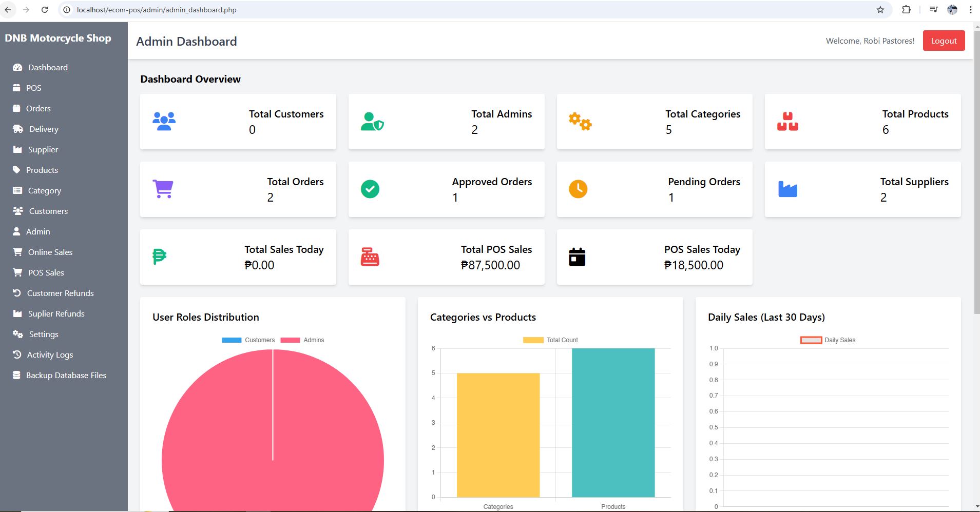The image size is (980, 512).
Task: Click the blue users icon on Total Customers card
Action: pos(164,122)
